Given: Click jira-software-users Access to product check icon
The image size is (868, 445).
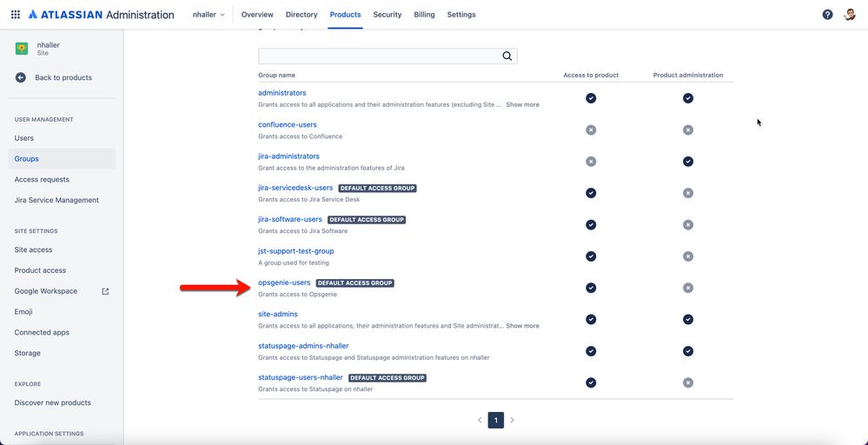Looking at the screenshot, I should (591, 225).
